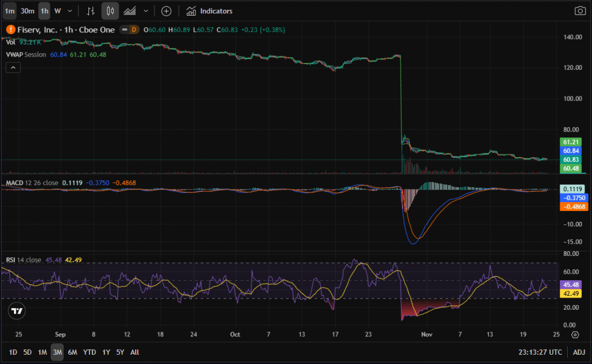The image size is (592, 364).
Task: Open the chart style dropdown arrow
Action: coord(146,11)
